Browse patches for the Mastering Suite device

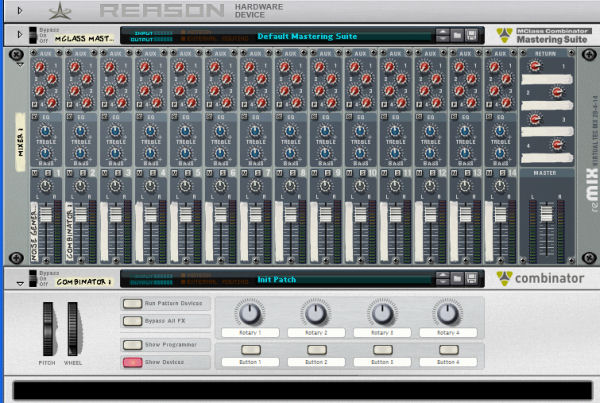point(457,36)
